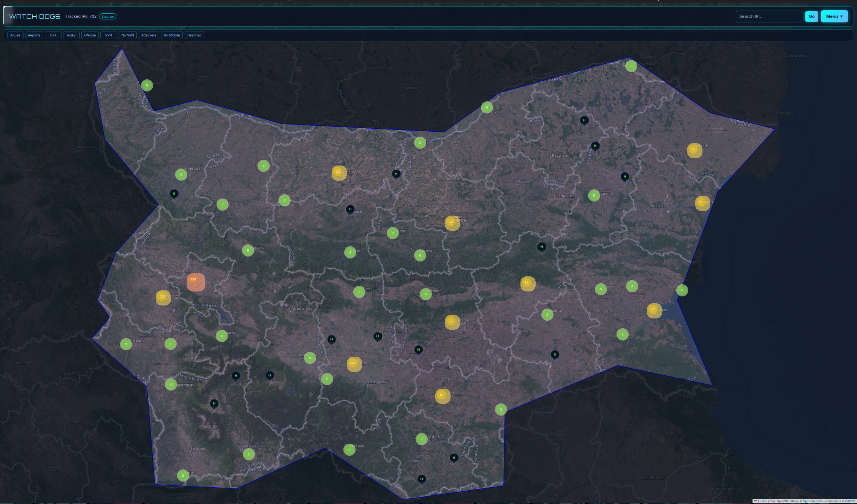Activate the GNoise filter
857x504 pixels.
(x=90, y=35)
